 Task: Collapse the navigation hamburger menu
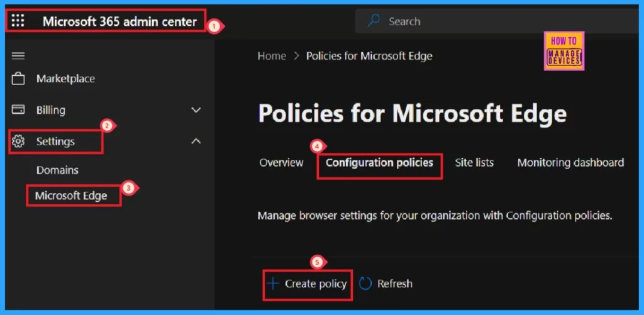18,55
